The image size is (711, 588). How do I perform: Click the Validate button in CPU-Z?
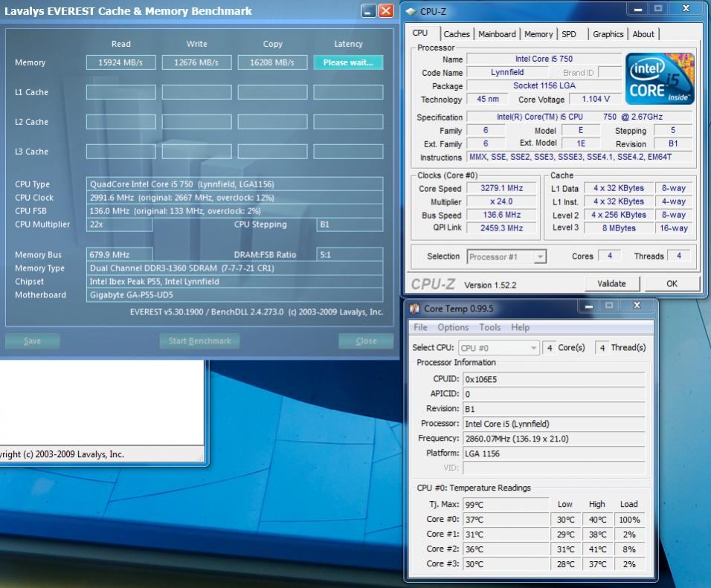(611, 284)
